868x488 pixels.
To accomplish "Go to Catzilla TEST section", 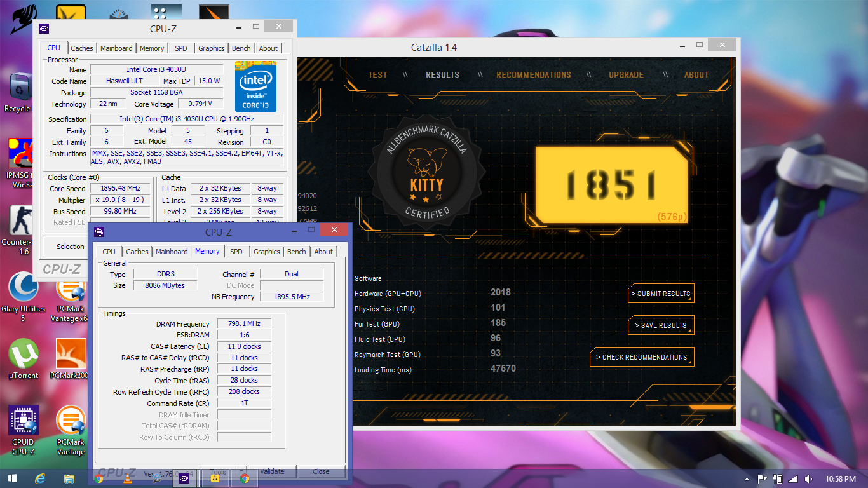I will [x=377, y=75].
